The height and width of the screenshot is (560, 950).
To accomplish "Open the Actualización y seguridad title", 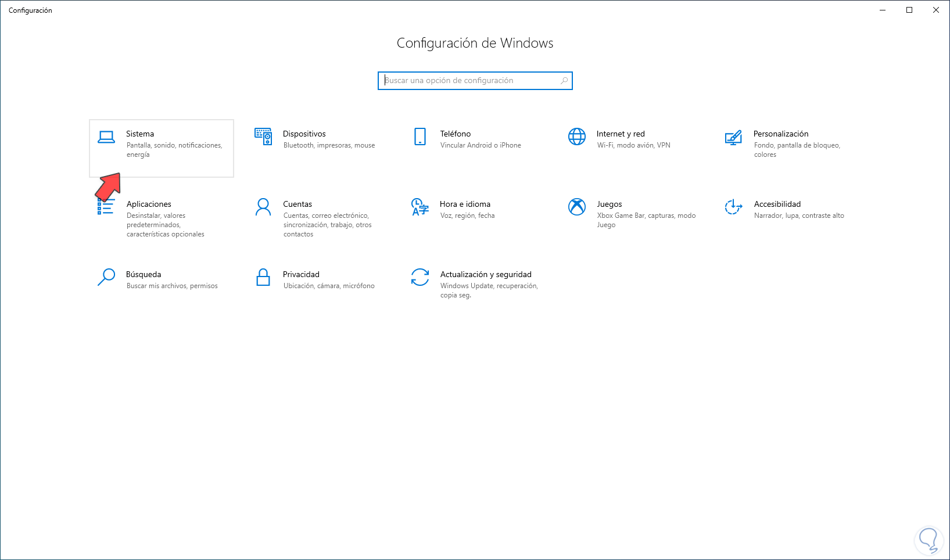I will tap(486, 274).
